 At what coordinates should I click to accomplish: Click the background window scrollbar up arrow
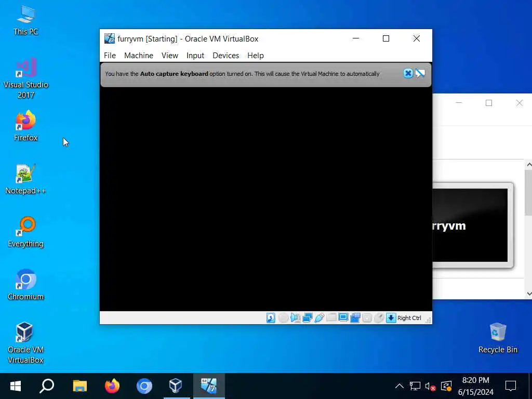point(528,165)
